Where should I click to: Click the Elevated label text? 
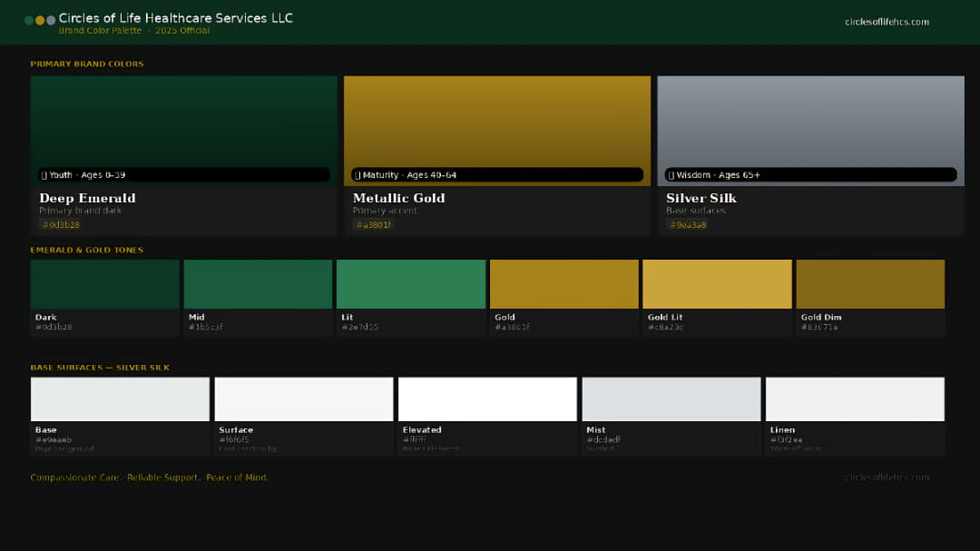coord(422,429)
